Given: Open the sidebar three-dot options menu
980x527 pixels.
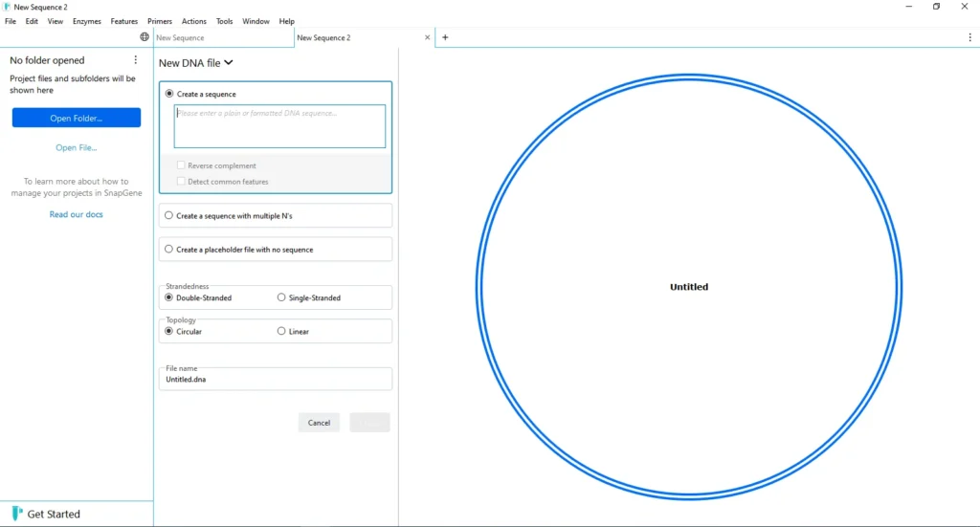Looking at the screenshot, I should (x=135, y=60).
